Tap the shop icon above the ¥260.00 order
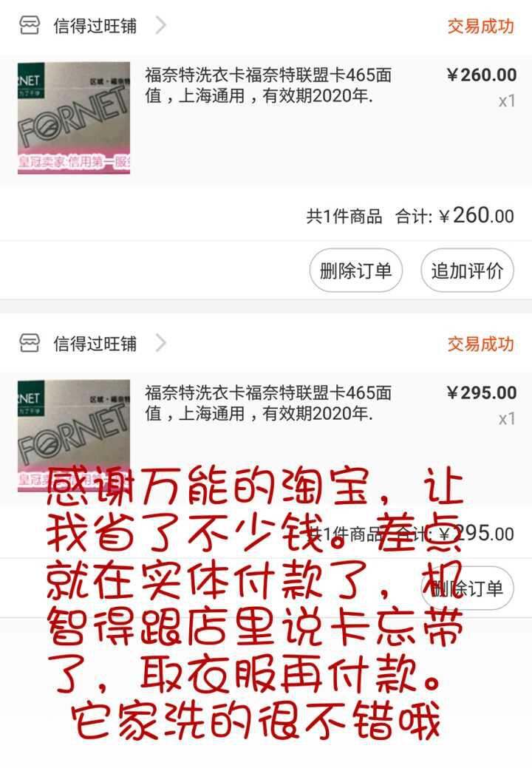532x768 pixels. pyautogui.click(x=30, y=25)
